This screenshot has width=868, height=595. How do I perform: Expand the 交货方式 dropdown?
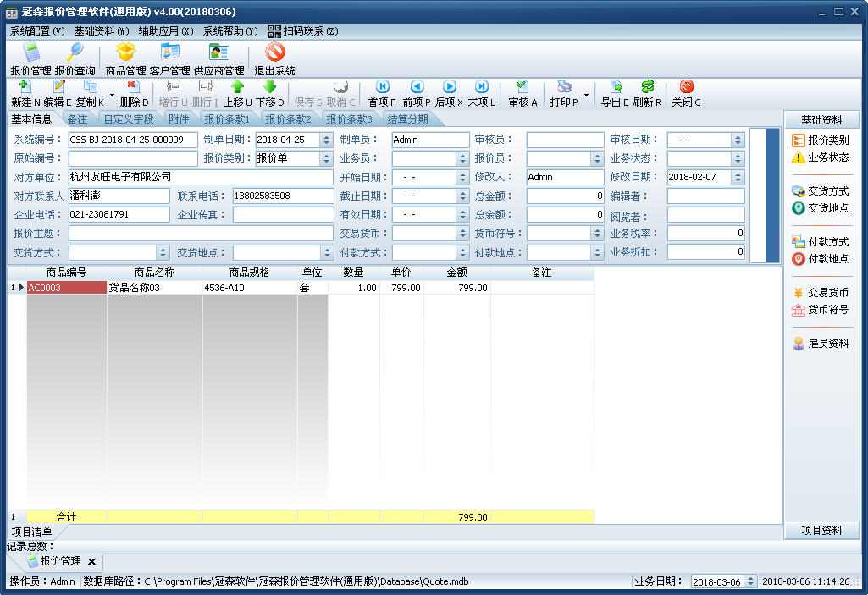(163, 252)
